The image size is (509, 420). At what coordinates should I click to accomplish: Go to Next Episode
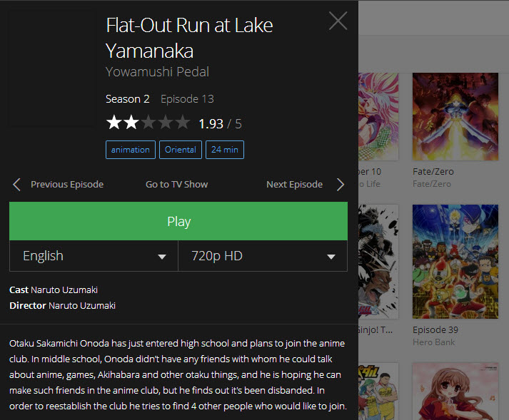pos(294,184)
